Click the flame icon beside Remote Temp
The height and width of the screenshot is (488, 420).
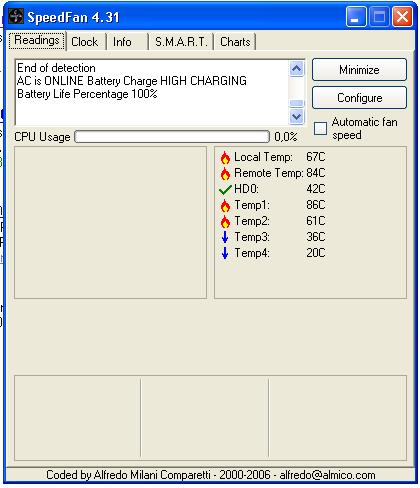(x=225, y=173)
